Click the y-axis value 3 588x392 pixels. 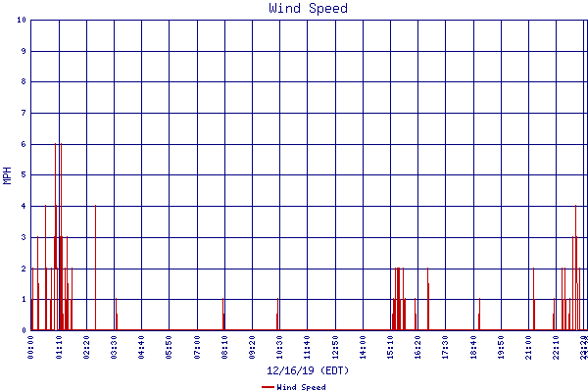click(24, 237)
